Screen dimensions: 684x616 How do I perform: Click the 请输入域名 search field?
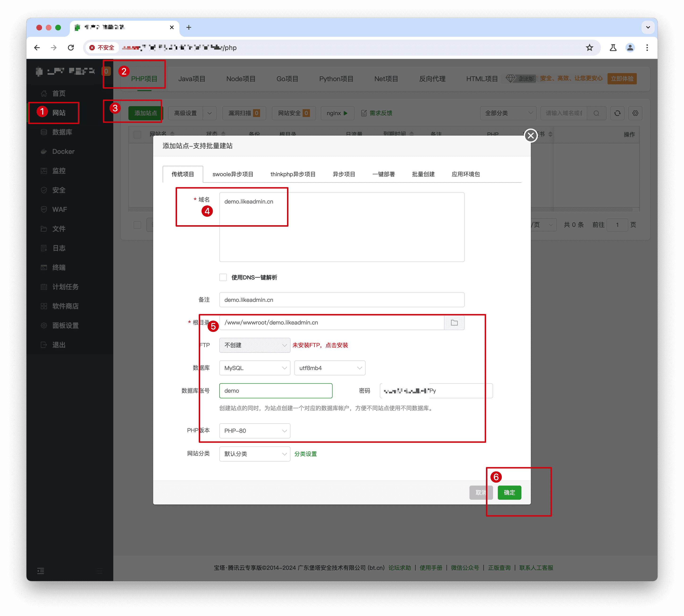pos(564,113)
